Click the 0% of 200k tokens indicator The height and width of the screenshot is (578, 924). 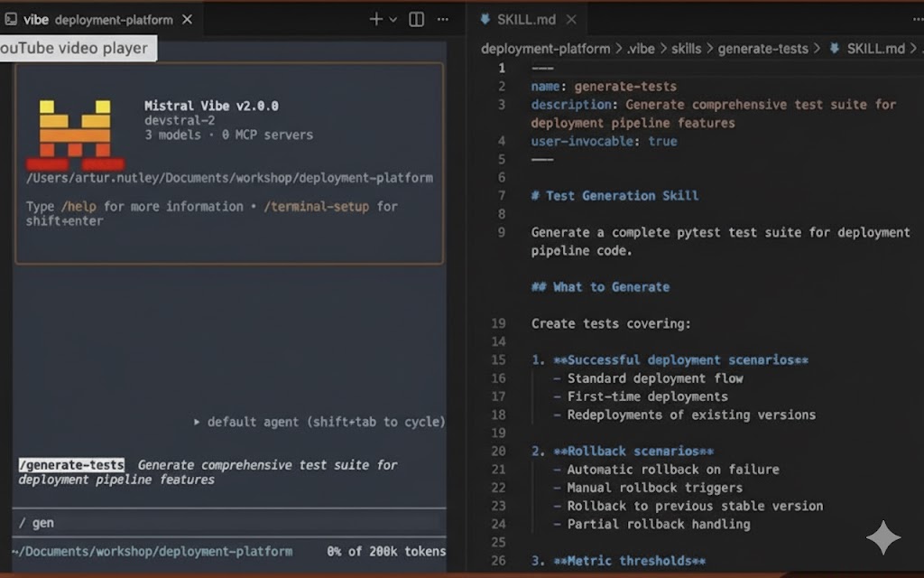(386, 551)
